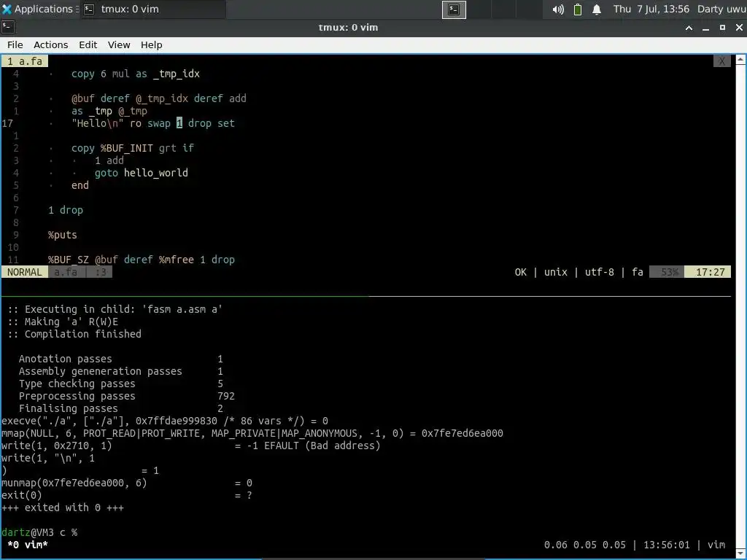Image resolution: width=747 pixels, height=560 pixels.
Task: Select the tmux window *0 vim*
Action: tap(28, 545)
